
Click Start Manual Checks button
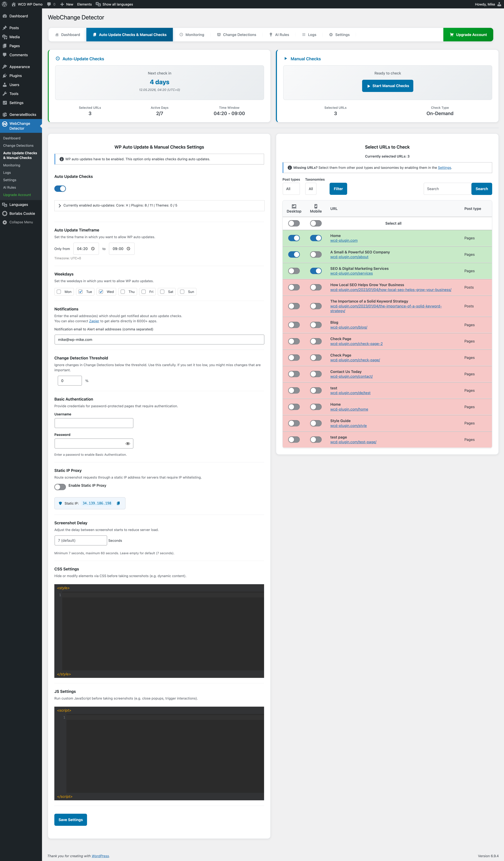click(x=388, y=86)
